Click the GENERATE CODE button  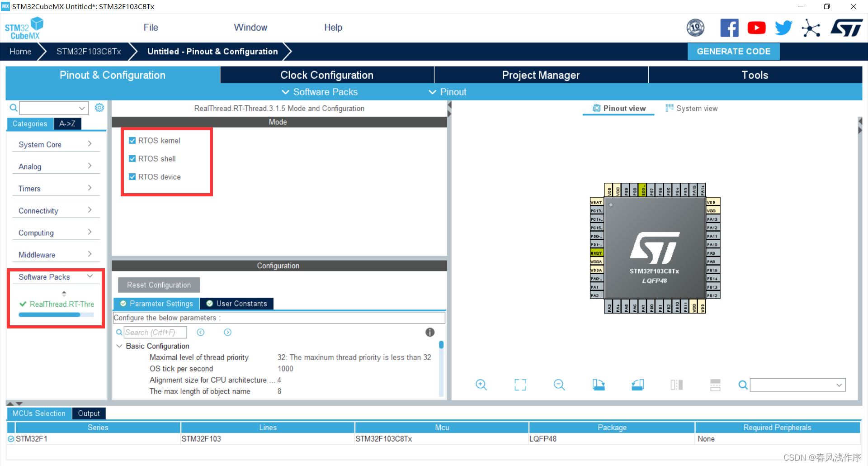[733, 52]
